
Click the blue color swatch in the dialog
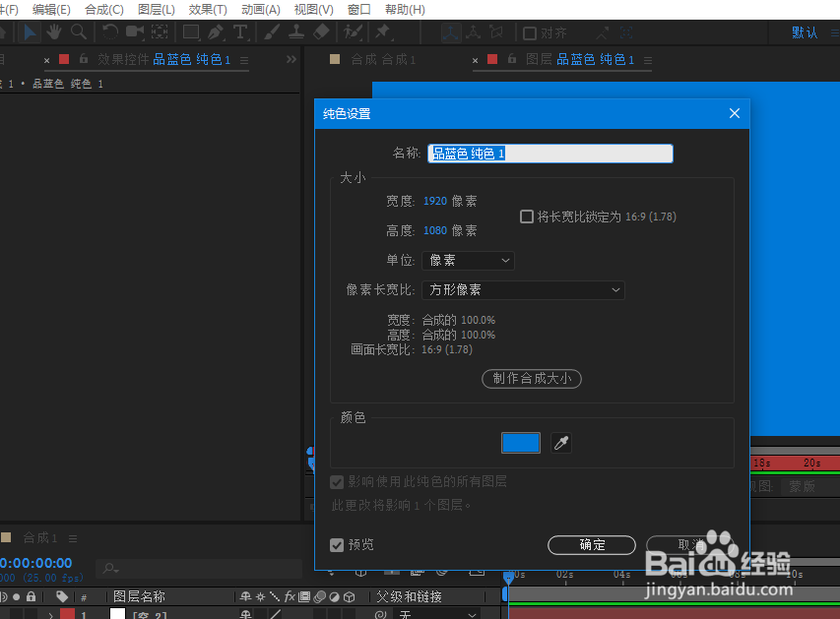[521, 443]
